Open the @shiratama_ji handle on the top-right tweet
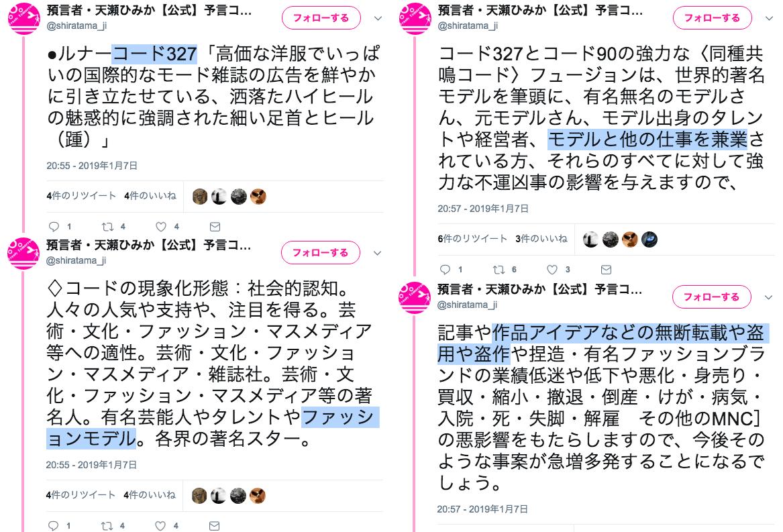783x532 pixels. tap(468, 25)
